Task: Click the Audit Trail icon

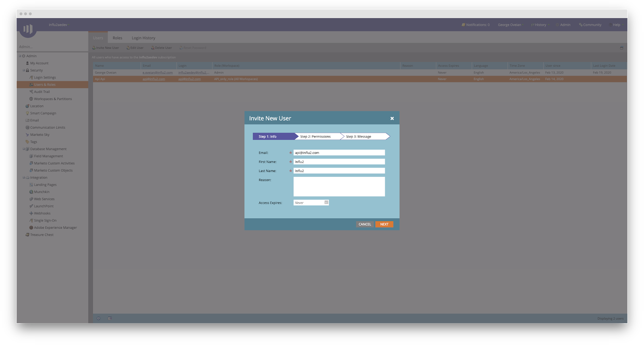Action: tap(31, 92)
